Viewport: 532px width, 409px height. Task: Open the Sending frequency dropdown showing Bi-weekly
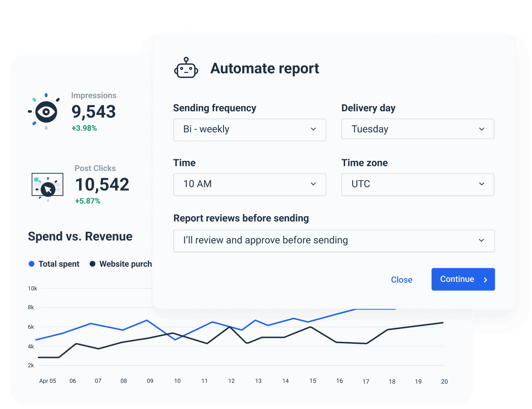[x=249, y=130]
